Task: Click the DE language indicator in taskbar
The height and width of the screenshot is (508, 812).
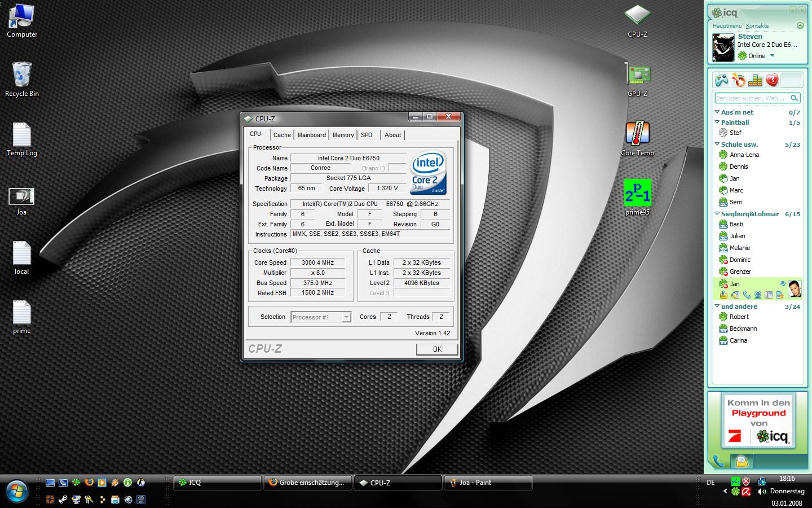Action: [710, 483]
